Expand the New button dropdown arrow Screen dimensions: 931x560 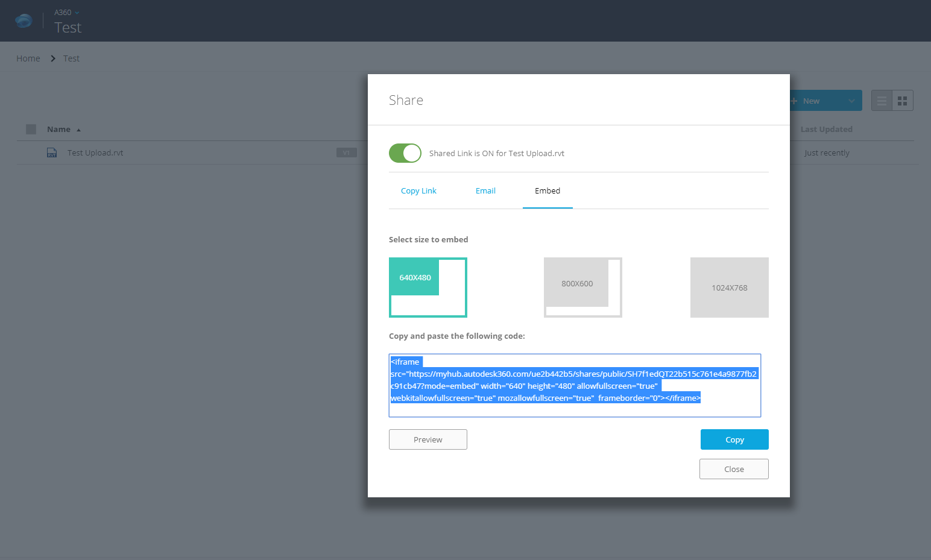pos(852,100)
